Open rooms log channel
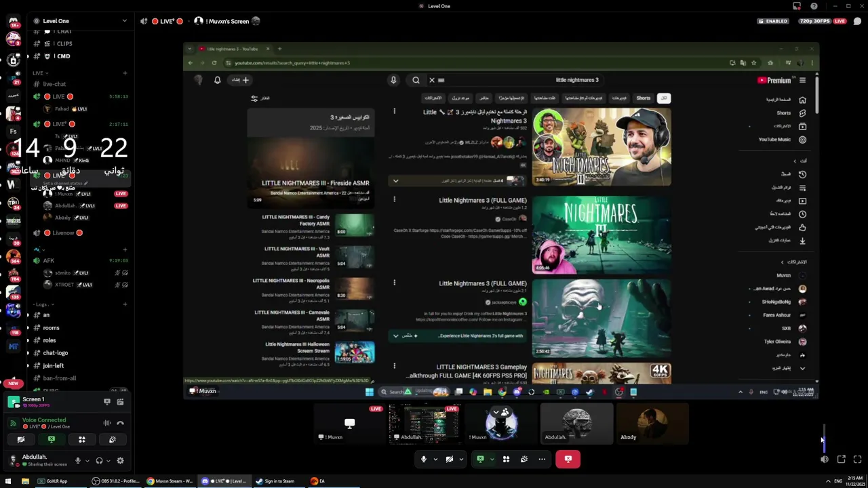 pyautogui.click(x=51, y=328)
